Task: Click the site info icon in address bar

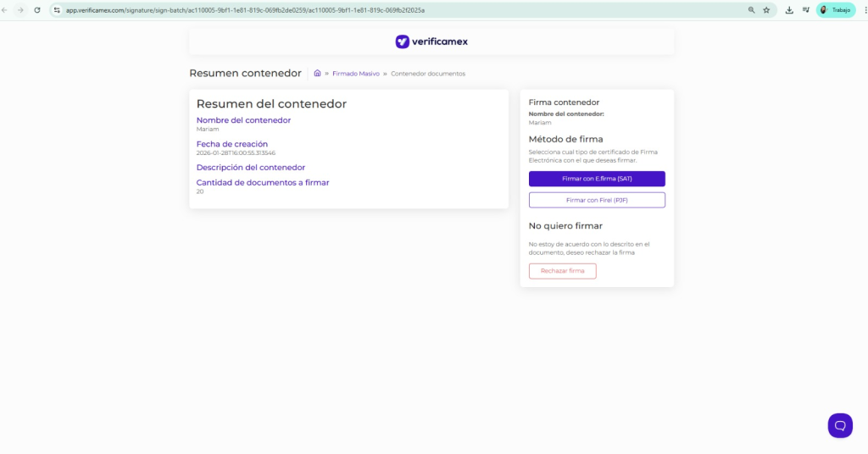Action: (x=57, y=10)
